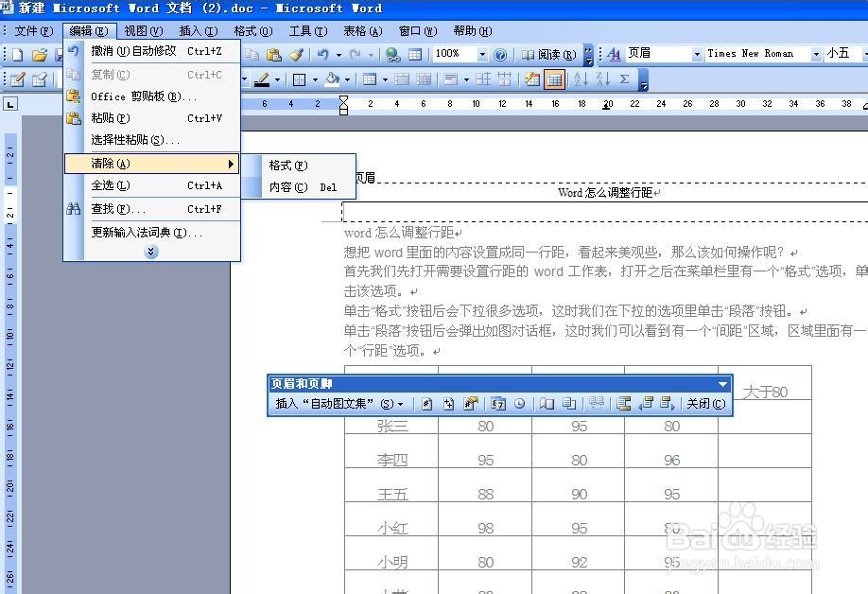Click the Insert Time icon on header toolbar
The height and width of the screenshot is (594, 868).
(x=518, y=404)
